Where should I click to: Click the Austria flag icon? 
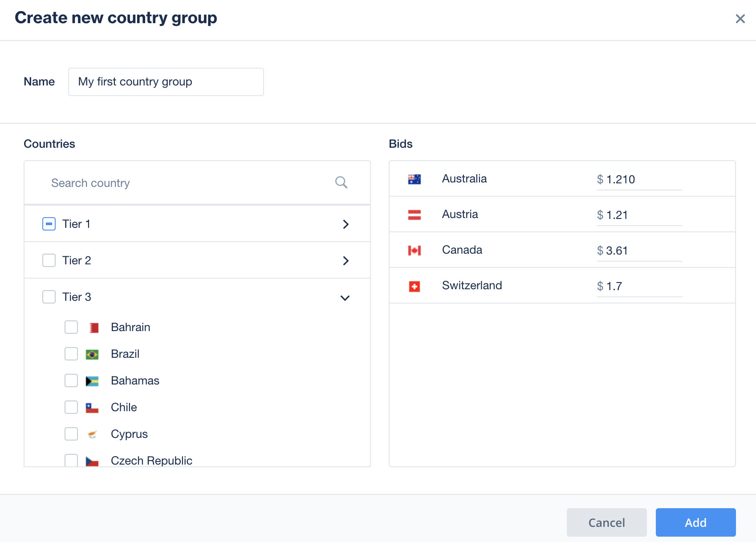415,215
